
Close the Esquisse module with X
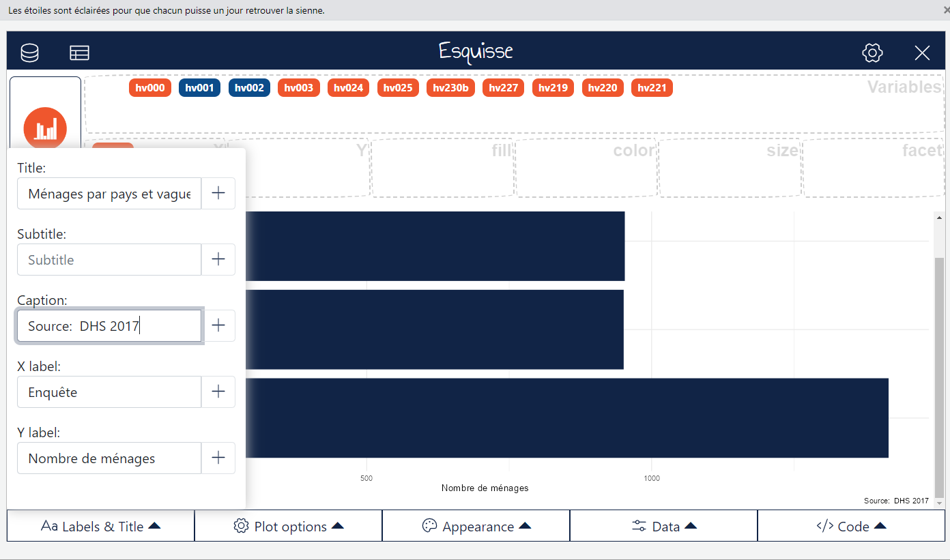(x=922, y=53)
